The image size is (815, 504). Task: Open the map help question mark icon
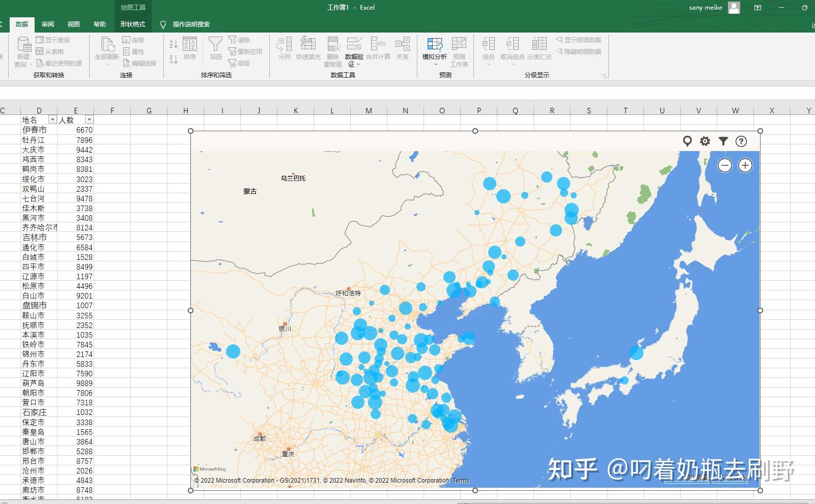tap(741, 142)
